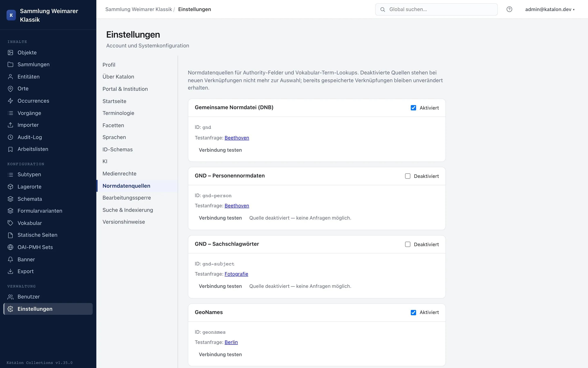Viewport: 588px width, 368px height.
Task: Enable the GND – Personennormdaten source checkbox
Action: coord(408,176)
